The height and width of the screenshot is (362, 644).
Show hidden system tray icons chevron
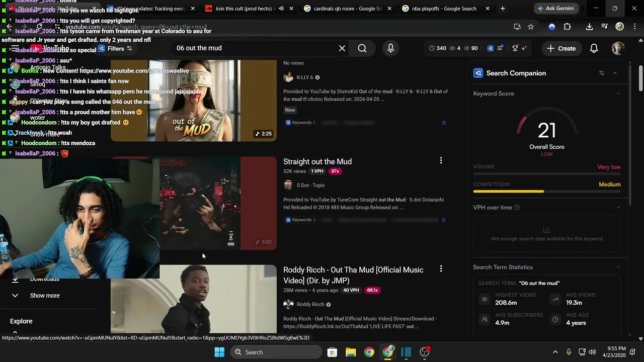click(555, 352)
